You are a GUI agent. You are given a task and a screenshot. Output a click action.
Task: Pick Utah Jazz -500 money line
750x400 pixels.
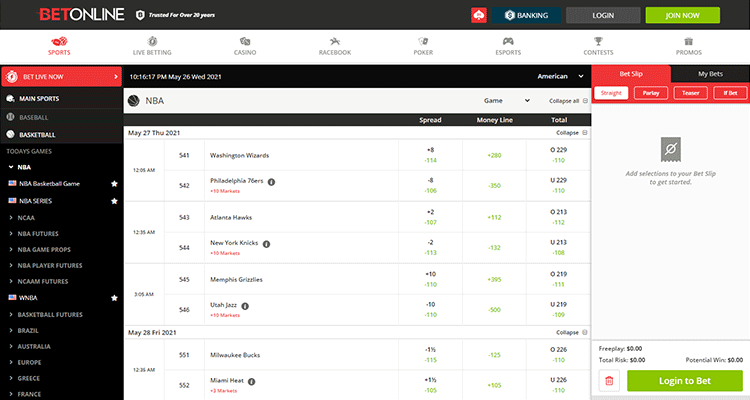[494, 310]
